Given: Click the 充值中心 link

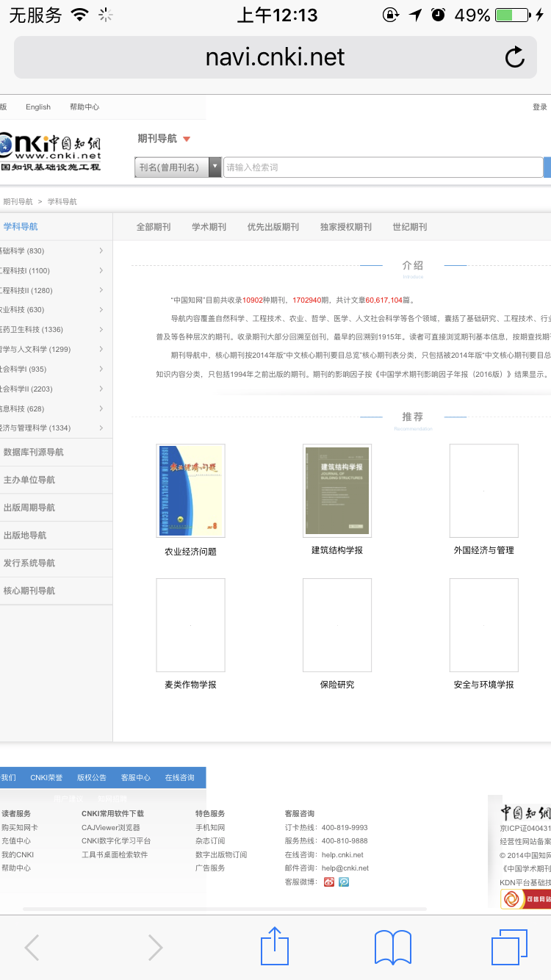Looking at the screenshot, I should (16, 840).
